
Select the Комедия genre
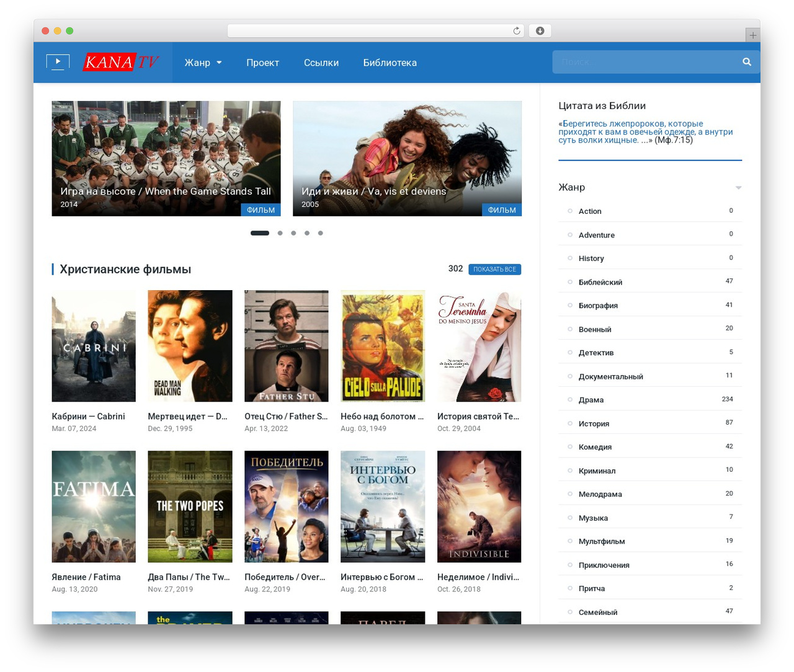tap(595, 447)
